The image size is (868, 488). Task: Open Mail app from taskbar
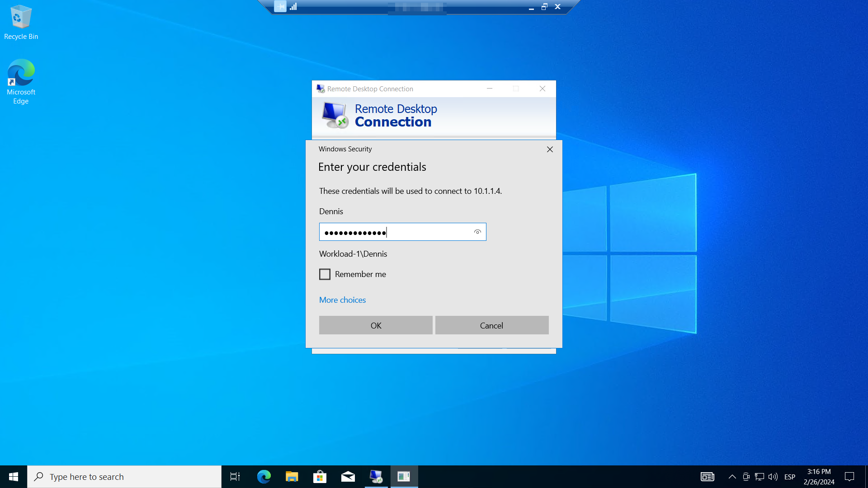348,477
